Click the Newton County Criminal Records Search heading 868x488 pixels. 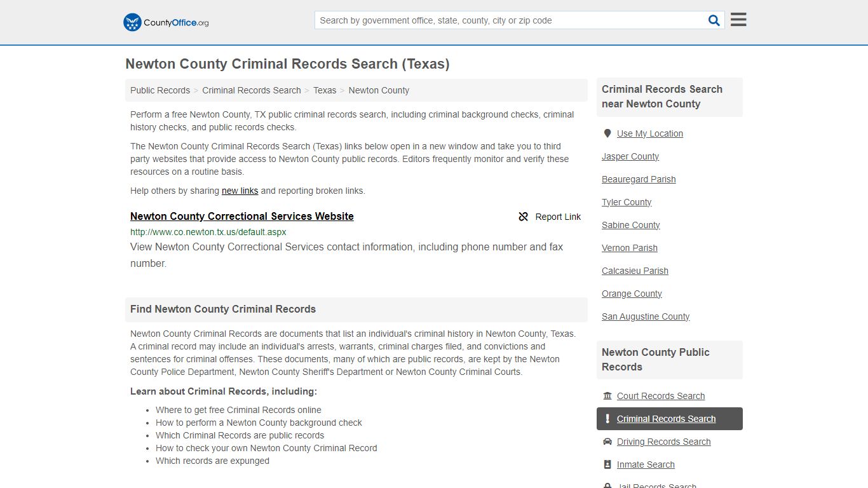coord(287,64)
